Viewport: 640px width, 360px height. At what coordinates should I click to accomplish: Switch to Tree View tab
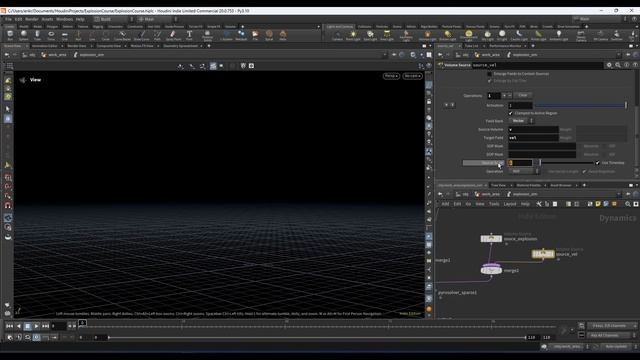click(x=498, y=185)
